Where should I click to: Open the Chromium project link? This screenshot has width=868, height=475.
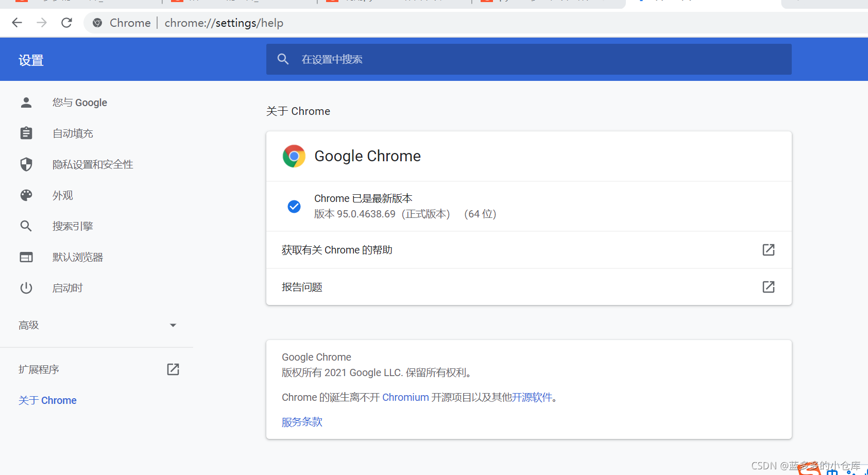pos(405,397)
